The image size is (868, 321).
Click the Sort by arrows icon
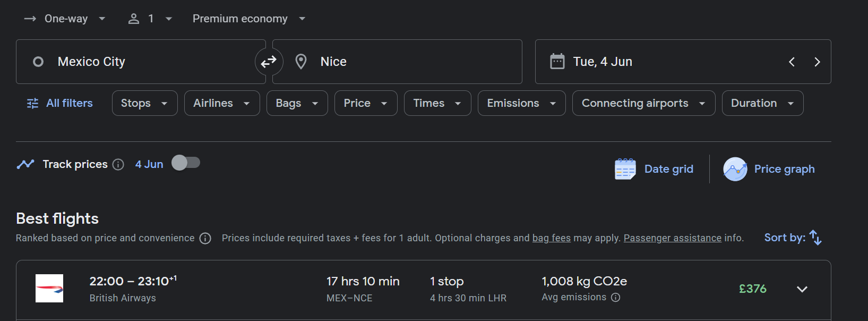pos(815,238)
